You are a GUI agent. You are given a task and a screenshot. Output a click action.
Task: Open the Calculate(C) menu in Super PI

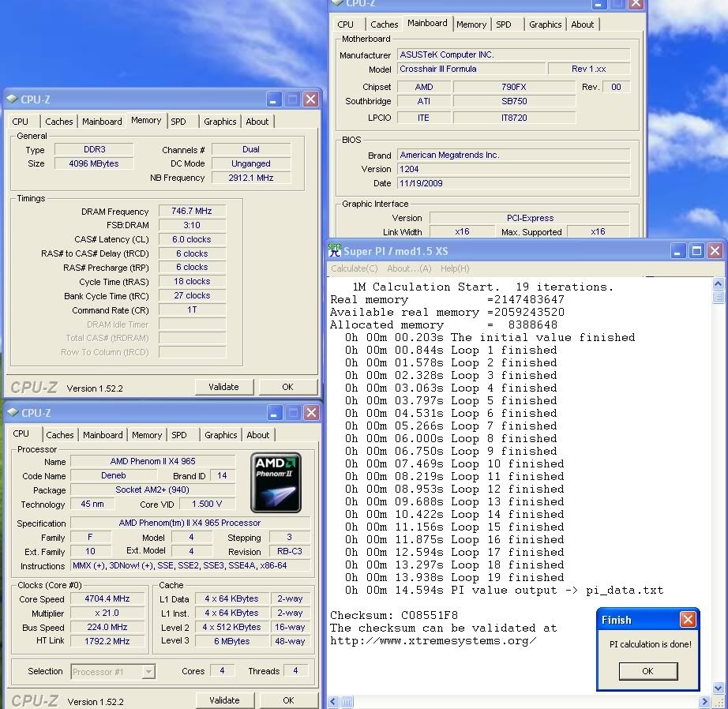[354, 268]
